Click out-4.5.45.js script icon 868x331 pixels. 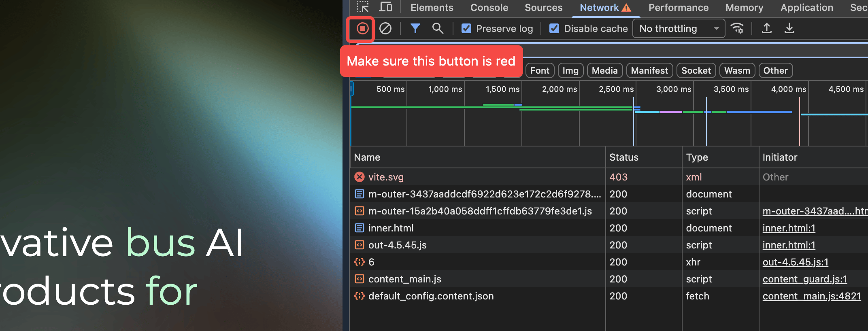click(x=360, y=245)
